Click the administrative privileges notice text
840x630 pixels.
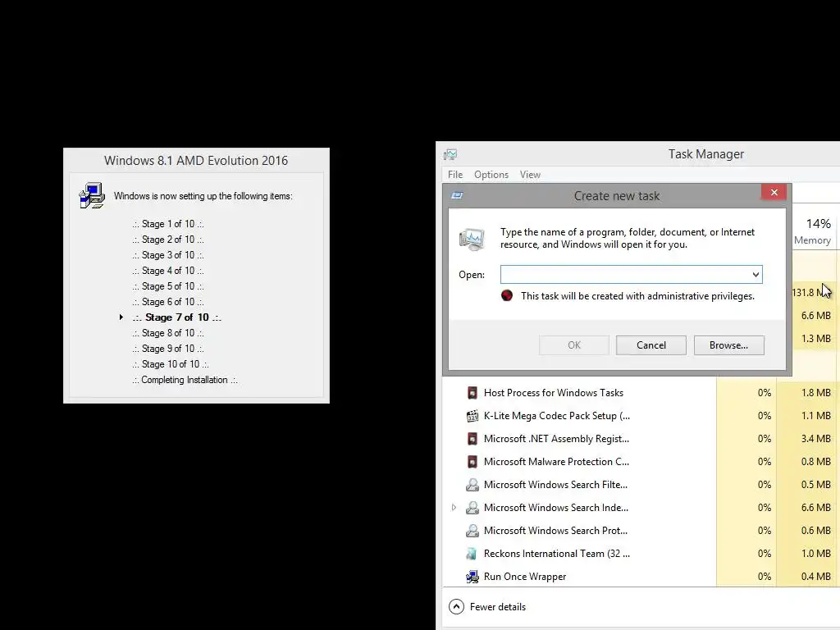(637, 295)
